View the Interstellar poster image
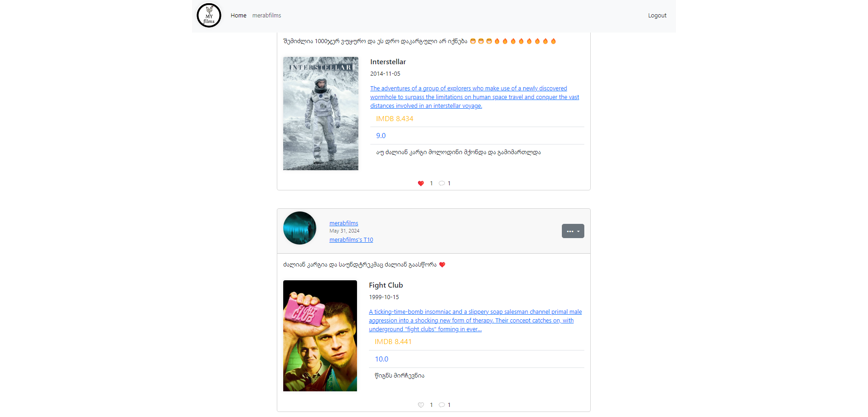 point(321,113)
